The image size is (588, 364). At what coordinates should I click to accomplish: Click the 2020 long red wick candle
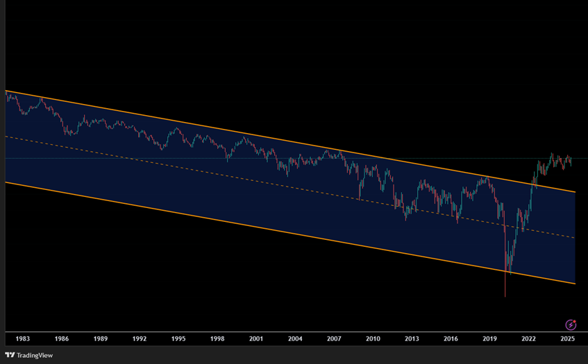point(505,262)
